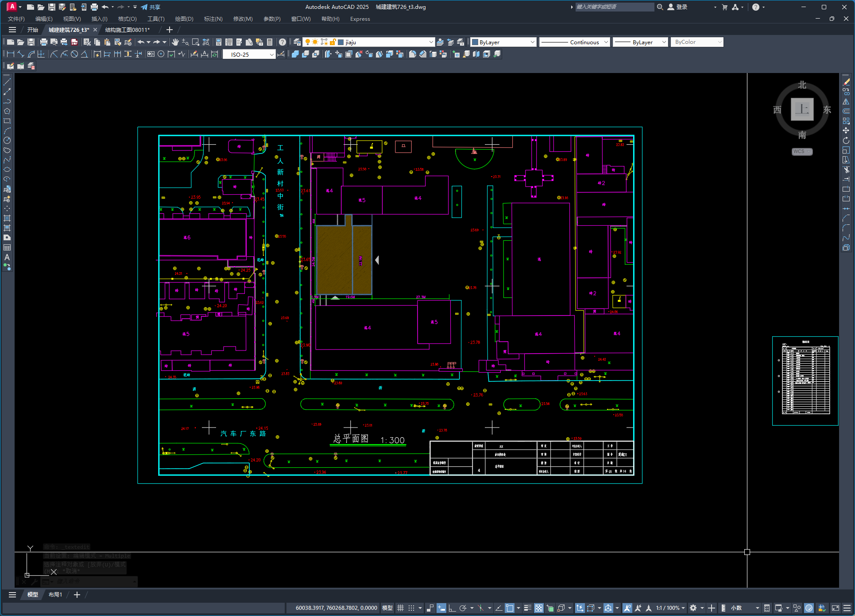Click the Move tool in Modify toolbar
The height and width of the screenshot is (616, 855).
846,131
